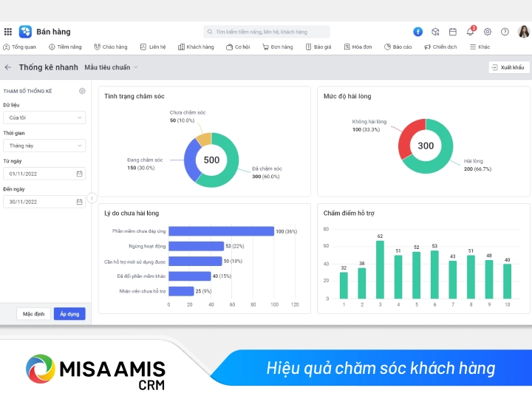Expand the Dữ liệu dropdown
This screenshot has width=532, height=399.
(44, 117)
